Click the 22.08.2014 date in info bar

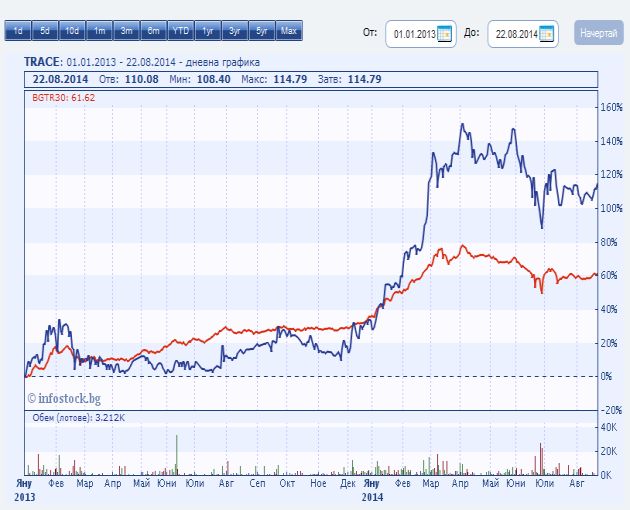(x=60, y=79)
